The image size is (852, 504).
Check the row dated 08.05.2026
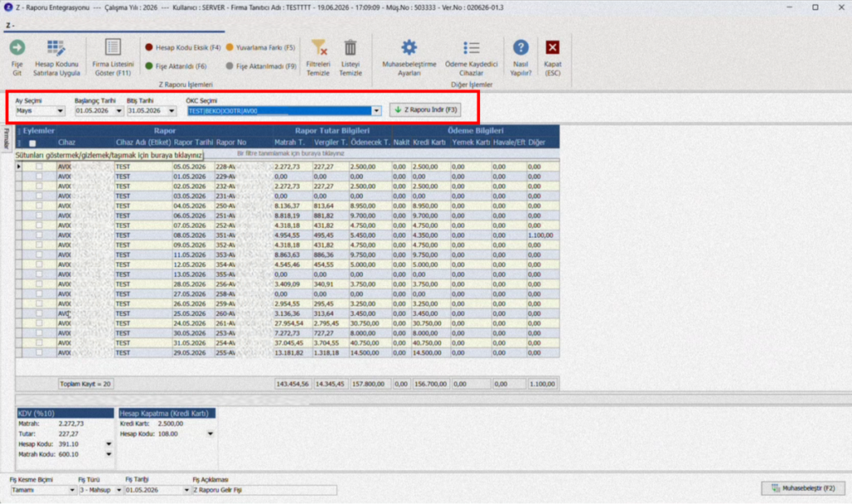(x=39, y=235)
